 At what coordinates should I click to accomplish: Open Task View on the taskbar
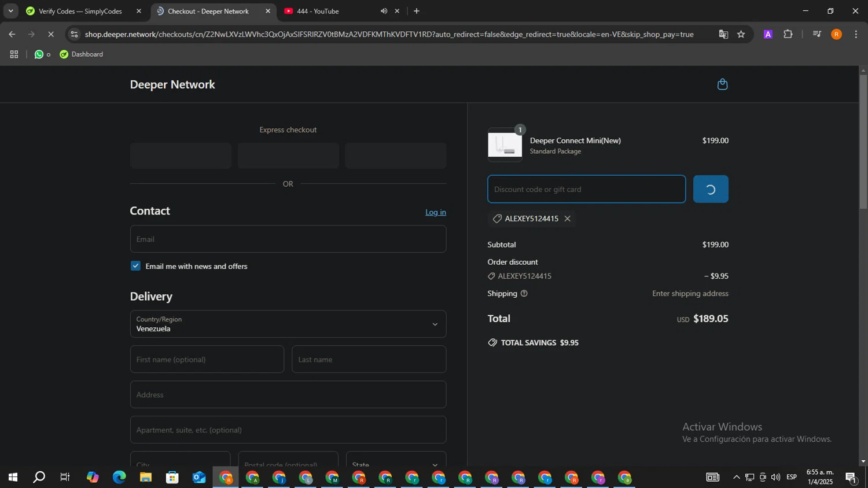point(65,478)
